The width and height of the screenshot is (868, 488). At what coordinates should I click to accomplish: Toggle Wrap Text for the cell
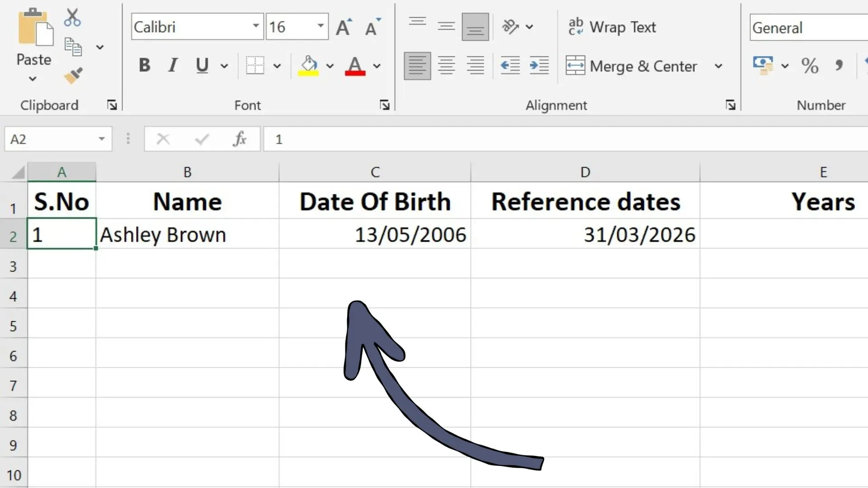(x=612, y=27)
